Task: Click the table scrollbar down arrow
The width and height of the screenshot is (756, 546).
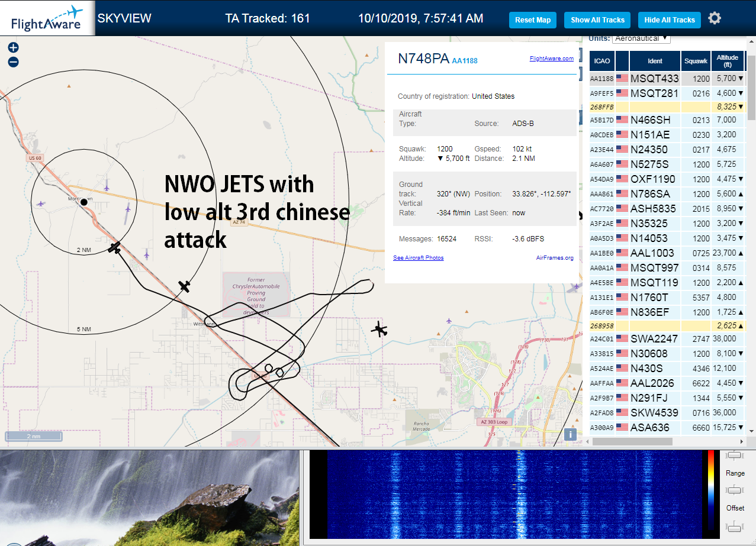Action: (751, 431)
